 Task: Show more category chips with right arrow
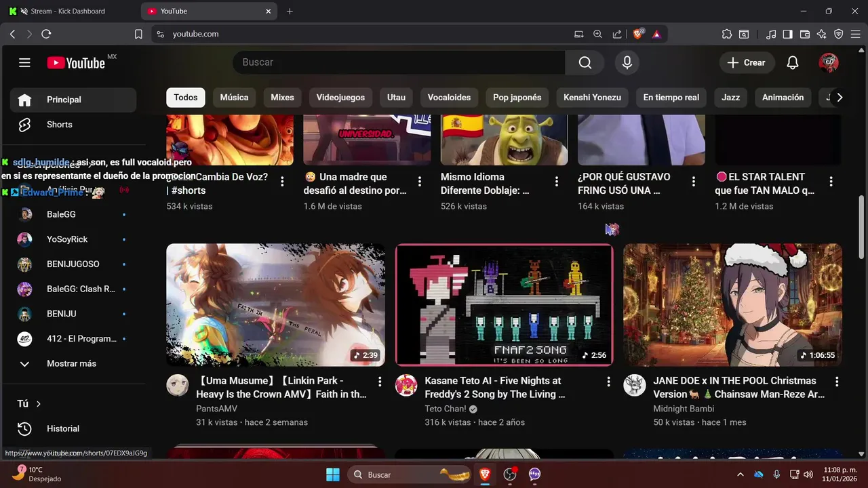(840, 98)
